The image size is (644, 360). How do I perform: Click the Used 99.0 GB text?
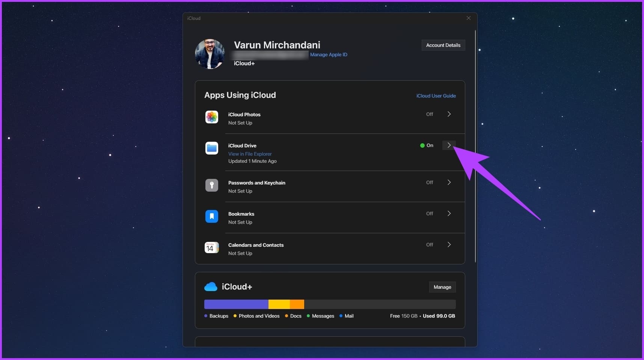point(439,316)
